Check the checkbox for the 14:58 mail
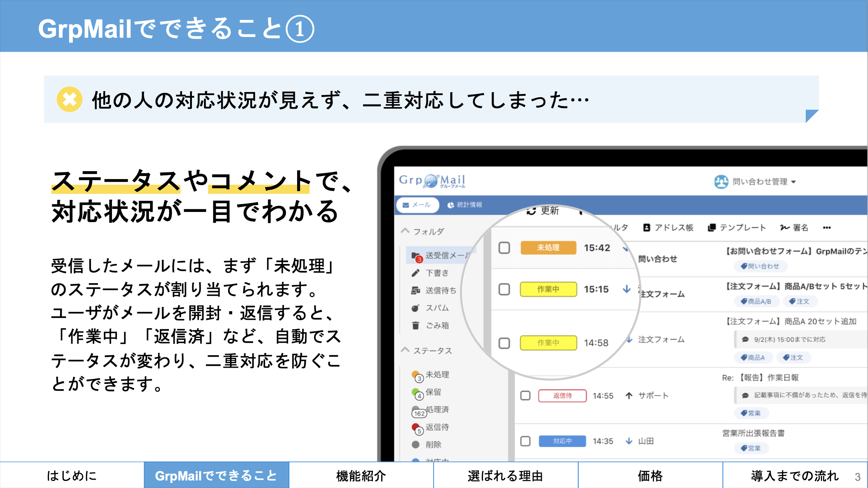The height and width of the screenshot is (488, 868). [x=504, y=343]
